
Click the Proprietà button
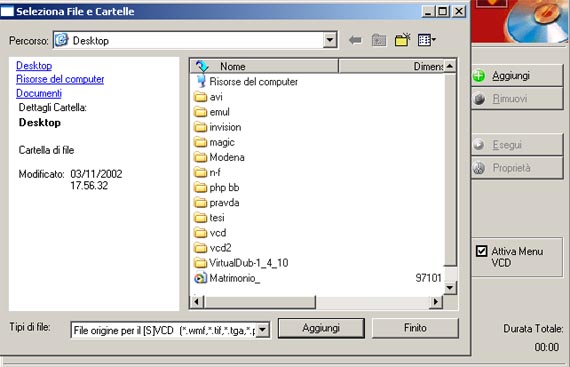tap(517, 168)
